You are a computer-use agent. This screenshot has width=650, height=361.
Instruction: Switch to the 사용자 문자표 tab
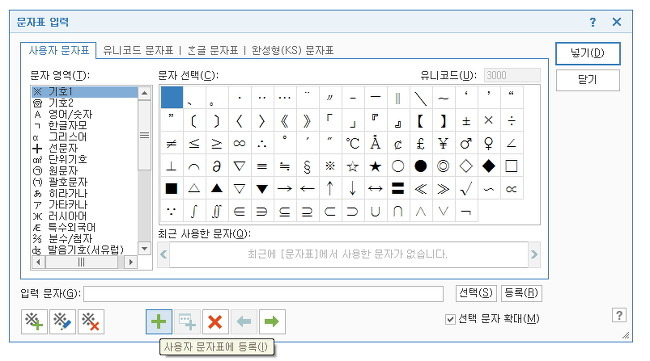(x=58, y=51)
